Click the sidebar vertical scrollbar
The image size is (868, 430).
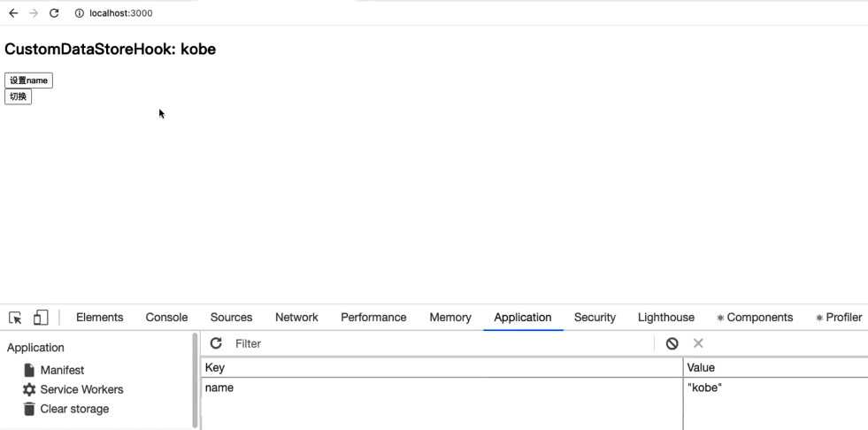(195, 380)
